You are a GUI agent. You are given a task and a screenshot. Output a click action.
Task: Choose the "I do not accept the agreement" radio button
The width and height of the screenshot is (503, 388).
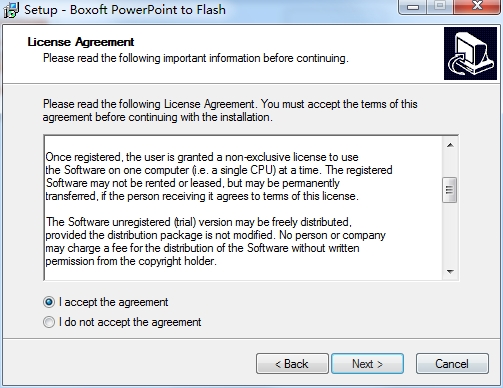point(49,322)
